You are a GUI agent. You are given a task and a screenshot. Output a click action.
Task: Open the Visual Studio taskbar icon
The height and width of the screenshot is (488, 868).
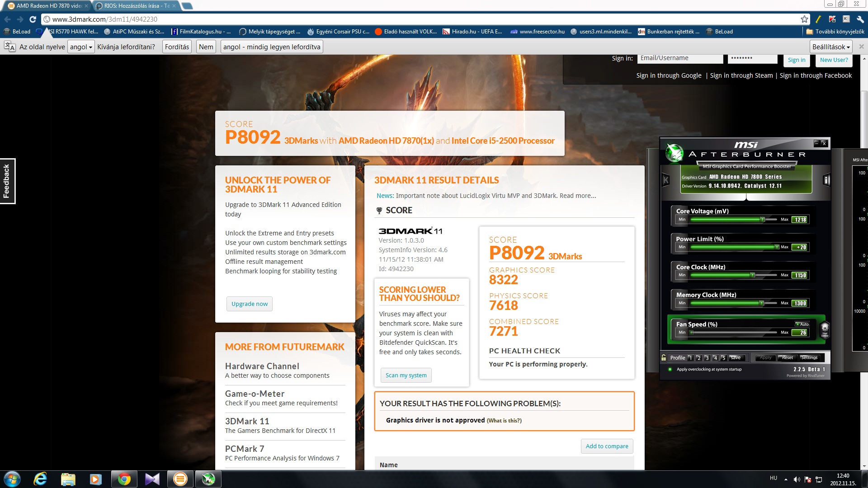(x=152, y=479)
